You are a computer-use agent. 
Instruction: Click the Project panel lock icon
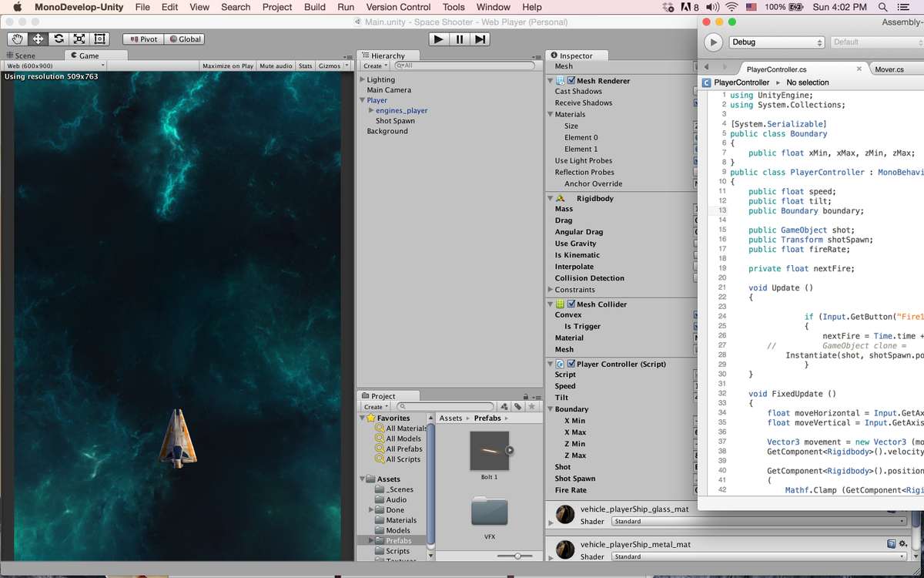pyautogui.click(x=525, y=396)
